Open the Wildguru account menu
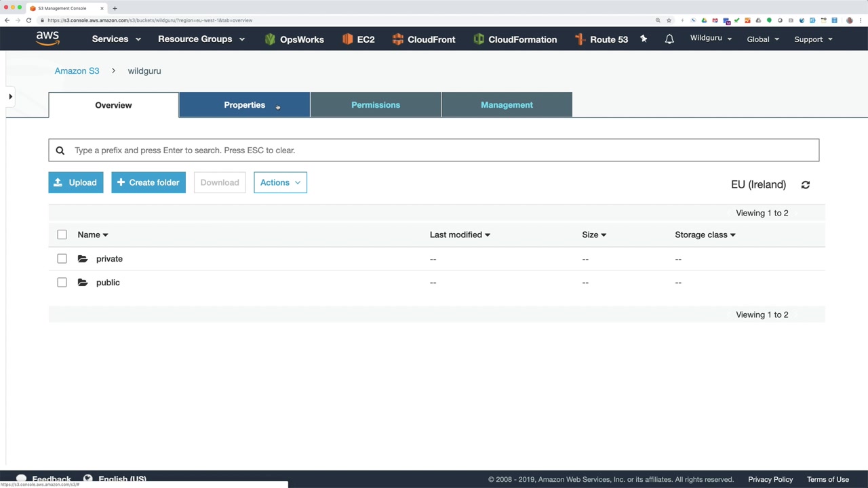 711,39
